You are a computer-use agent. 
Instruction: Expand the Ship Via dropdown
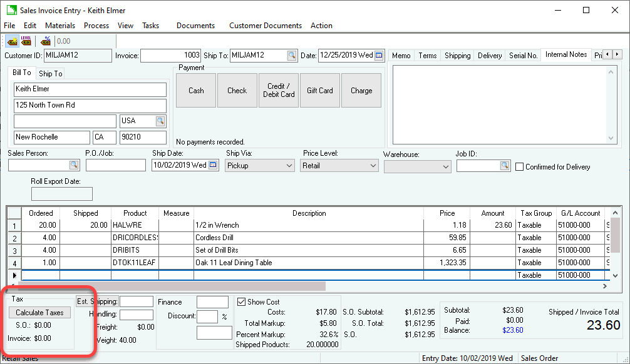289,166
